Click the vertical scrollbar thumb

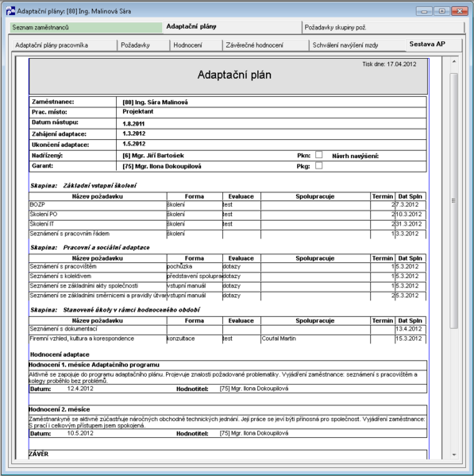pyautogui.click(x=454, y=201)
